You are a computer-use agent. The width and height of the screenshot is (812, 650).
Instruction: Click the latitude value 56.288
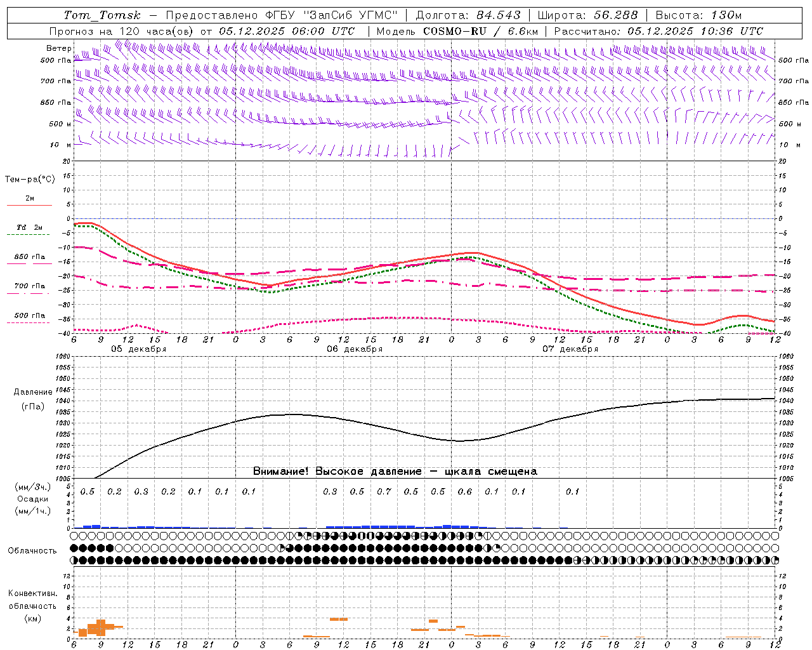click(616, 15)
